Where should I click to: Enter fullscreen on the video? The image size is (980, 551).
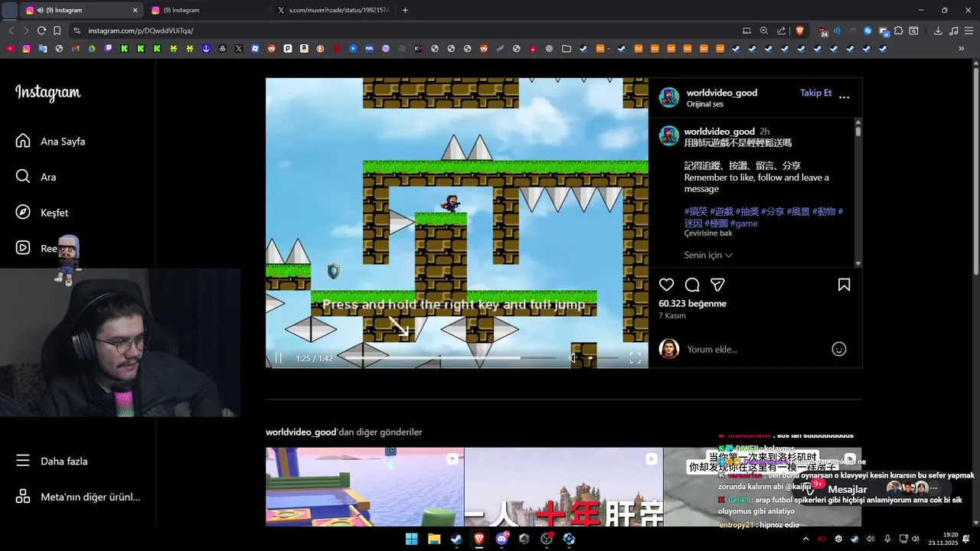click(x=635, y=358)
